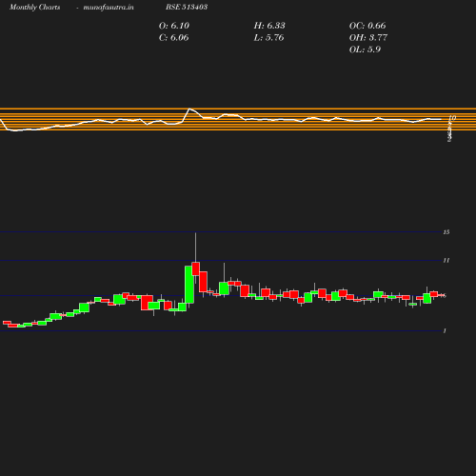Click the low value 'L: 5.76'
The width and height of the screenshot is (476, 476).
click(268, 38)
